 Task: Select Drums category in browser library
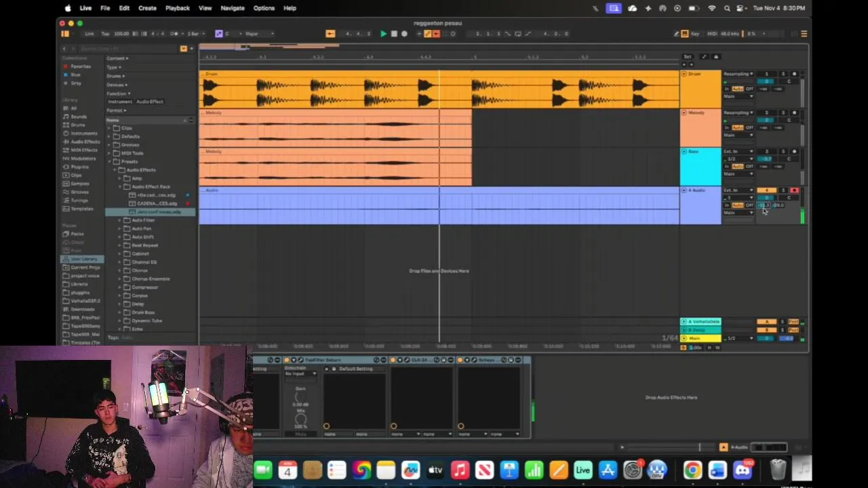click(78, 125)
